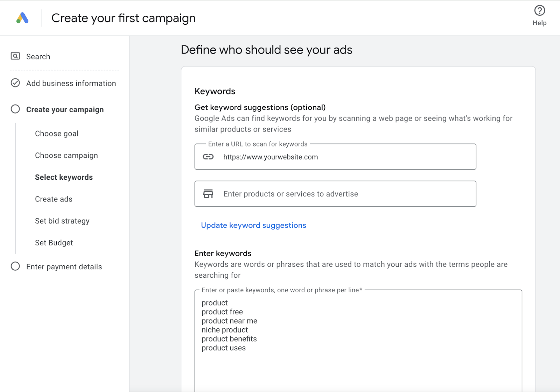Screen dimensions: 560x392
Task: Click the magnifier icon next to Search
Action: point(15,56)
